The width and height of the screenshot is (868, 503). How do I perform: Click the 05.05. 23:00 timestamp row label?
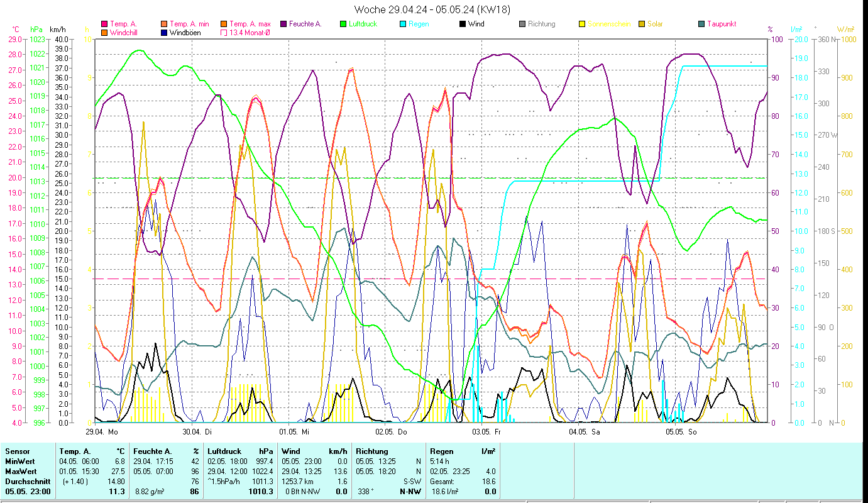(28, 492)
